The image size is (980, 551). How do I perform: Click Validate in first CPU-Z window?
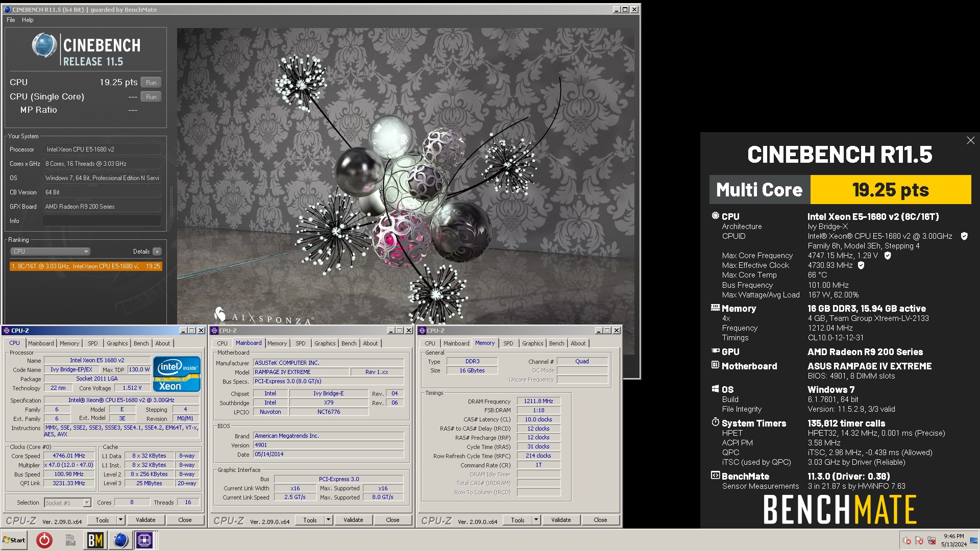(x=145, y=520)
